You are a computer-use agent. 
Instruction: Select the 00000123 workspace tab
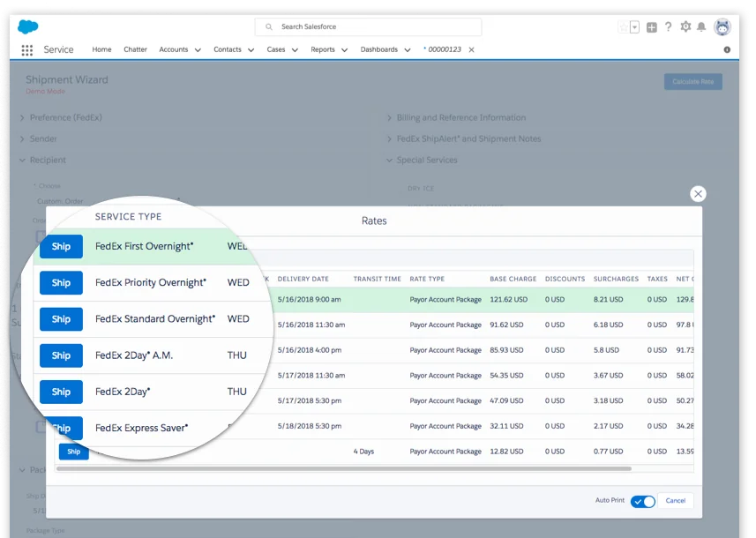click(x=445, y=49)
